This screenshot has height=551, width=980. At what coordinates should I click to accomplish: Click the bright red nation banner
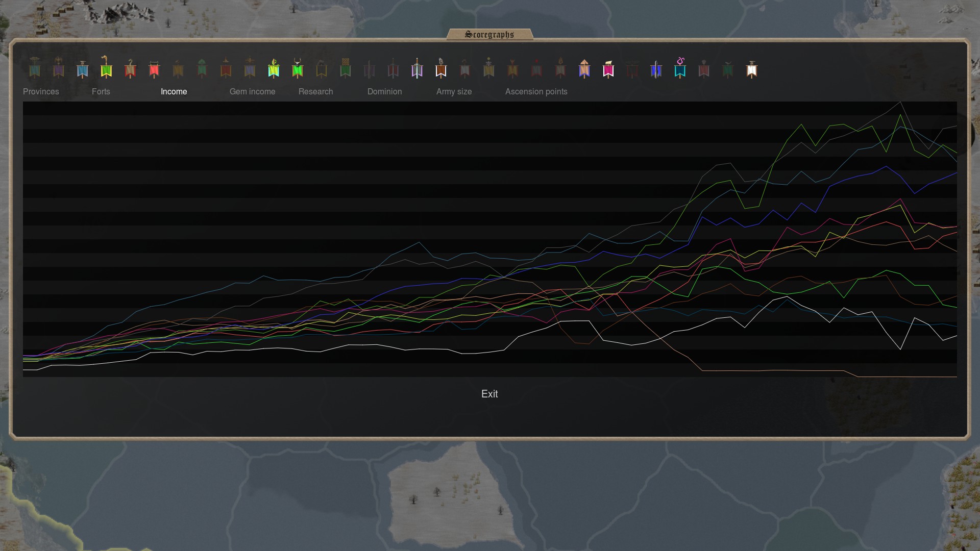[x=154, y=69]
